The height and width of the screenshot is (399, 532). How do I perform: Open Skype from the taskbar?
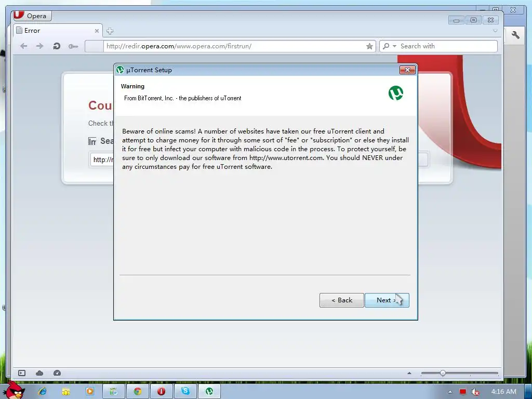point(185,391)
